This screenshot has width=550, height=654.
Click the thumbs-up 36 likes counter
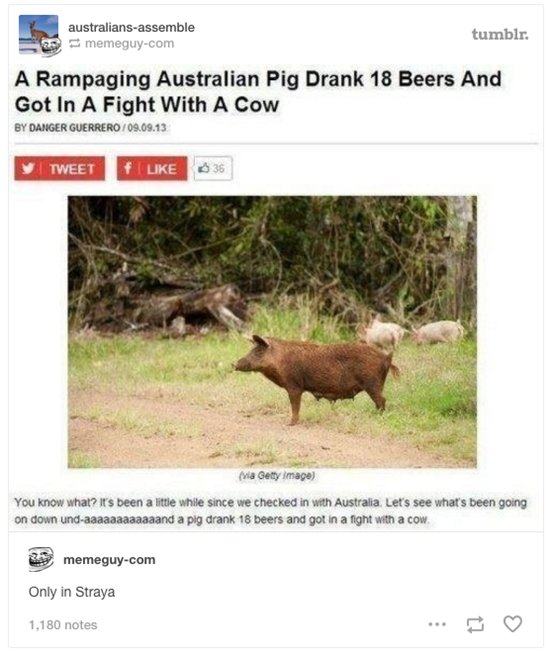(211, 169)
